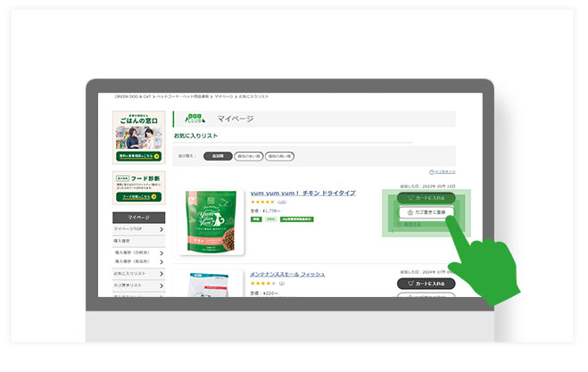Expand the カゴ置きリスト sidebar chevron
The image size is (588, 372).
[161, 285]
